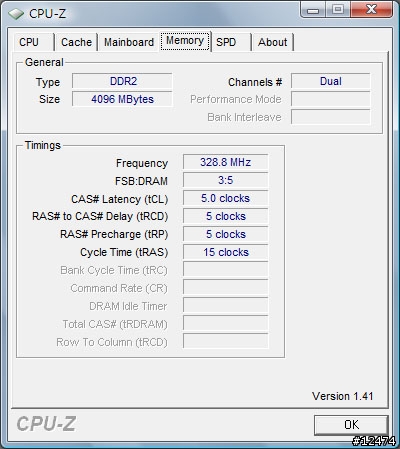Click the RAS# Precharge (tRP) label
Screen dimensions: 400x449
(114, 235)
